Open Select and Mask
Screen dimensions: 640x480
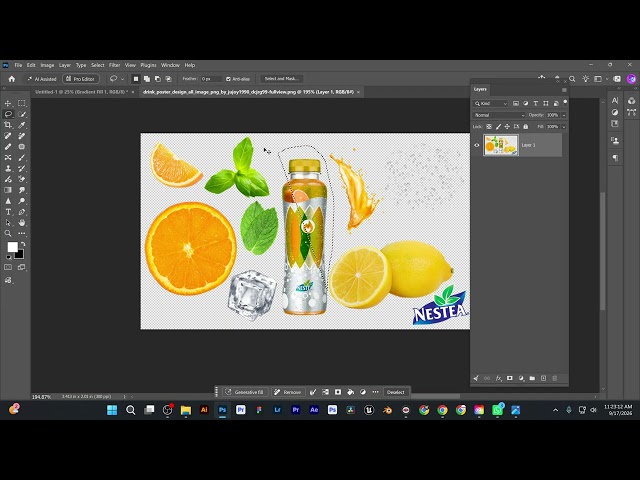pos(281,79)
